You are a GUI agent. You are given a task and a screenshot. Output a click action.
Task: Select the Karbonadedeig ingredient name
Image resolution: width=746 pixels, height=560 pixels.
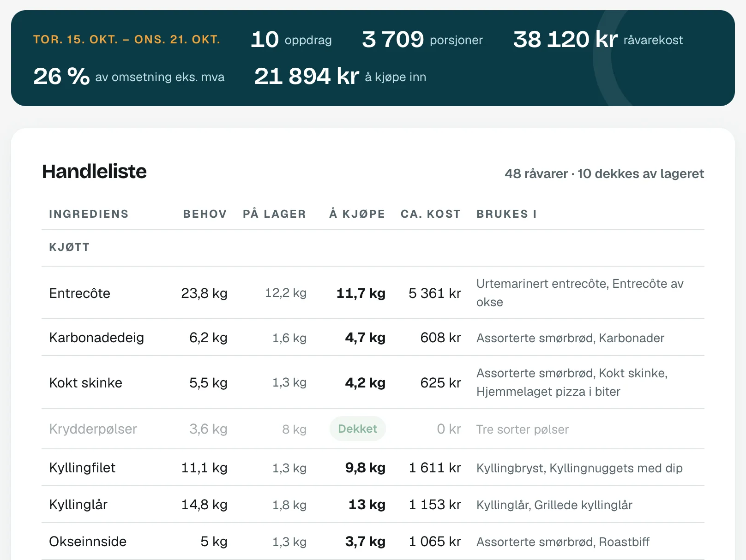[x=97, y=338]
